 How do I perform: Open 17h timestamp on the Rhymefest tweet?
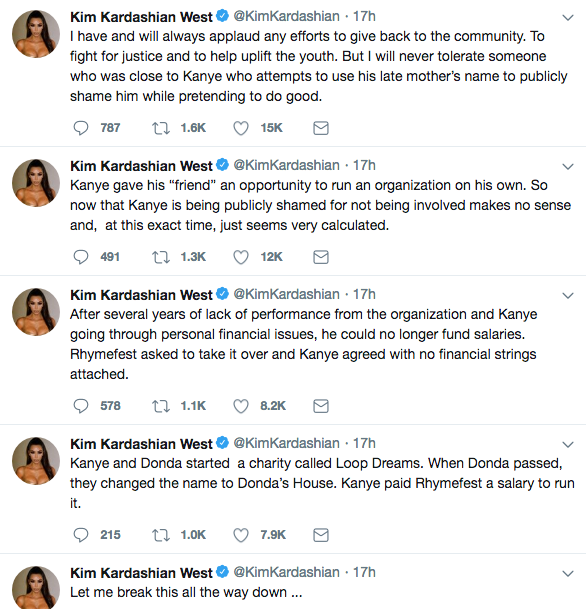coord(364,294)
